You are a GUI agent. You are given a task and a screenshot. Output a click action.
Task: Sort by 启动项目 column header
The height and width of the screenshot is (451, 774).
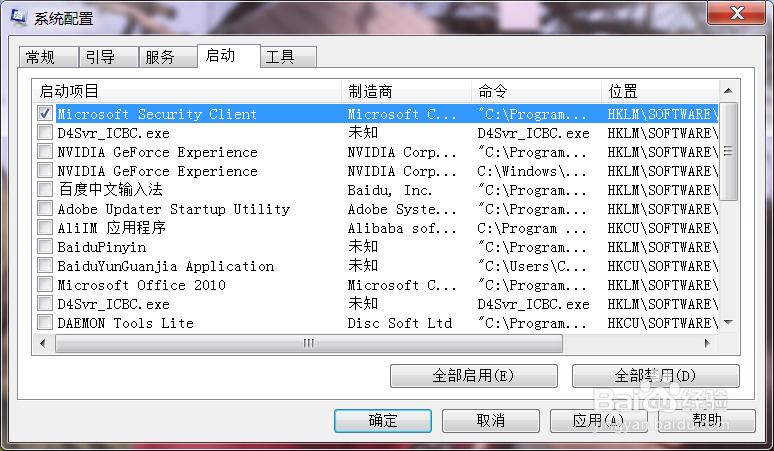tap(188, 91)
